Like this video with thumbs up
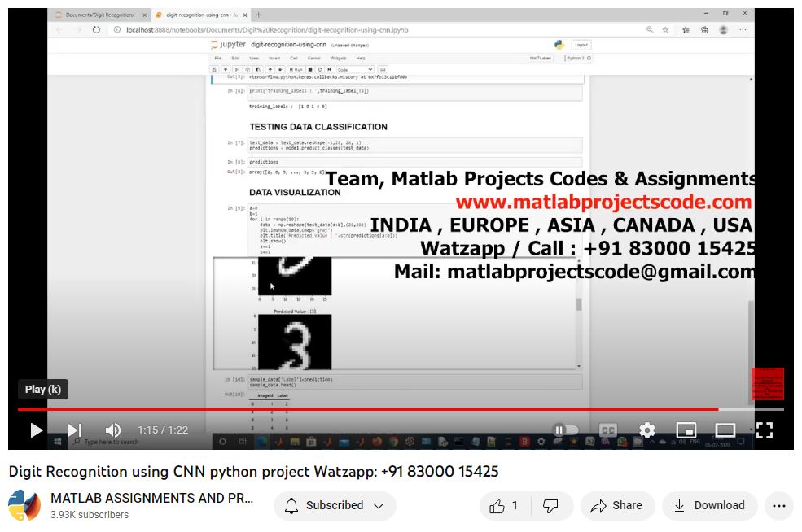Screen dimensions: 802x532 (x=505, y=506)
